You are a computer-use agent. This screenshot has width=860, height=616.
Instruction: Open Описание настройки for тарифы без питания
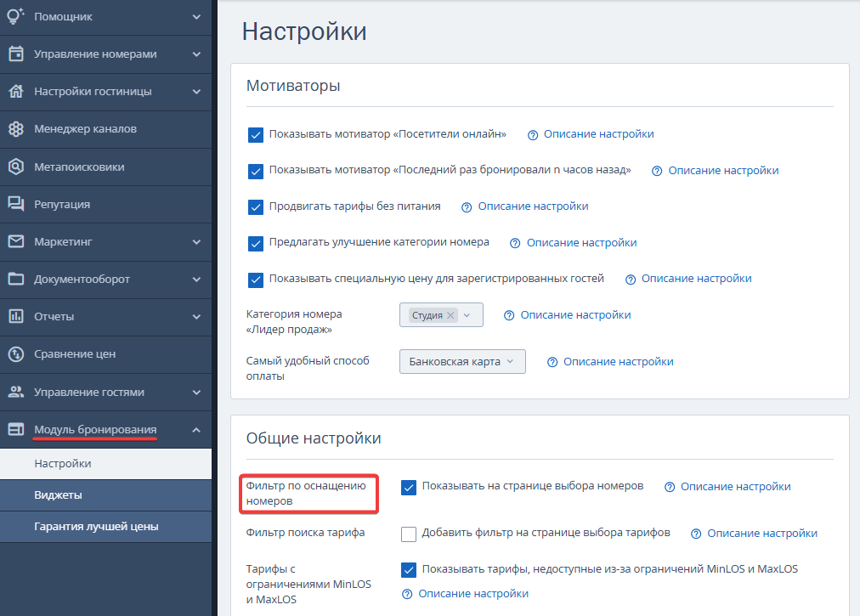[533, 206]
